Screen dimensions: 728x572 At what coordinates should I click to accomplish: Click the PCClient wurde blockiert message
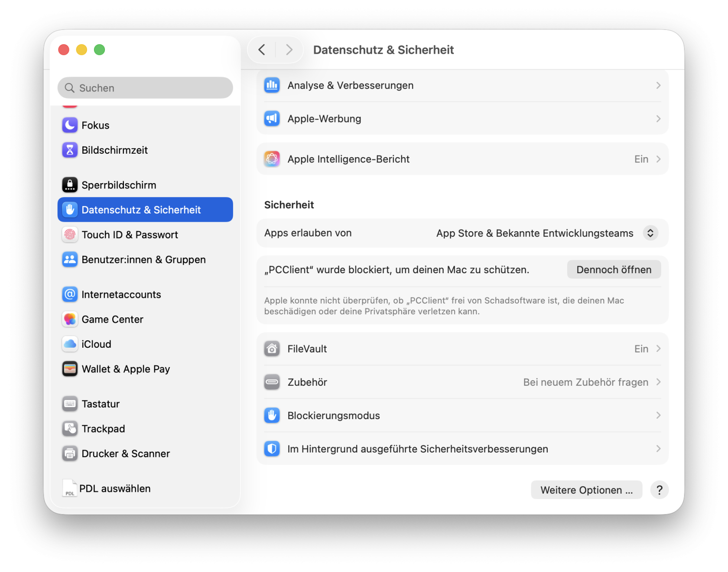click(x=396, y=270)
